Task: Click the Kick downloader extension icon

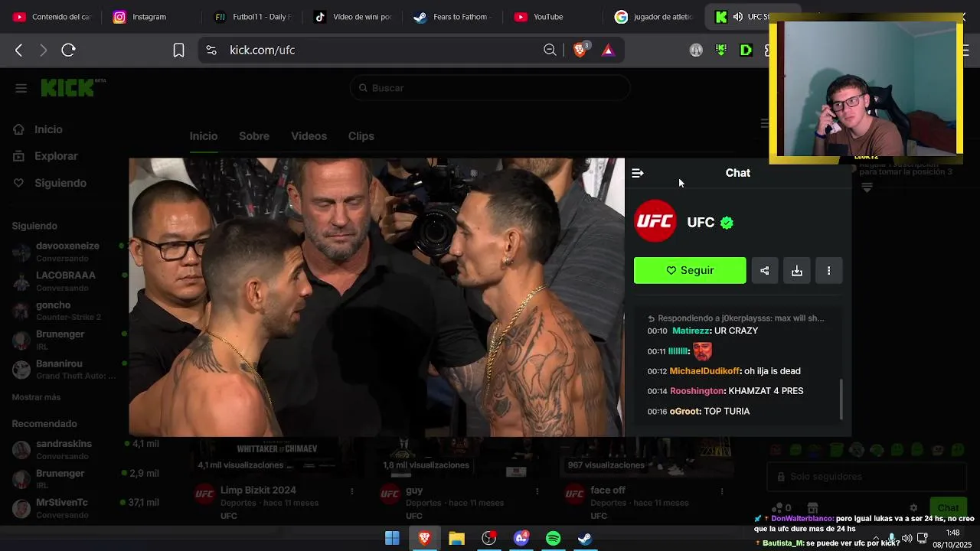Action: click(720, 50)
